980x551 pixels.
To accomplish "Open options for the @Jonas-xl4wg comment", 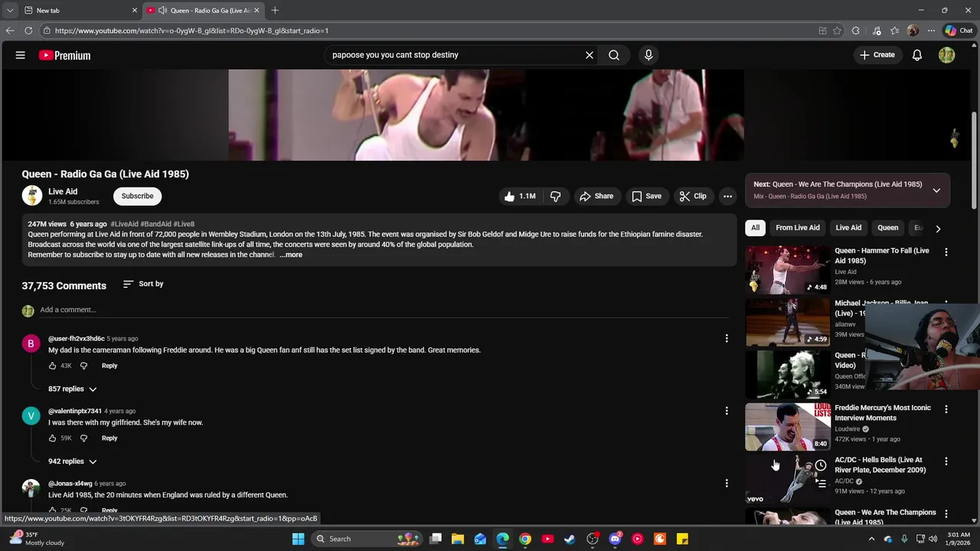I will (x=727, y=484).
